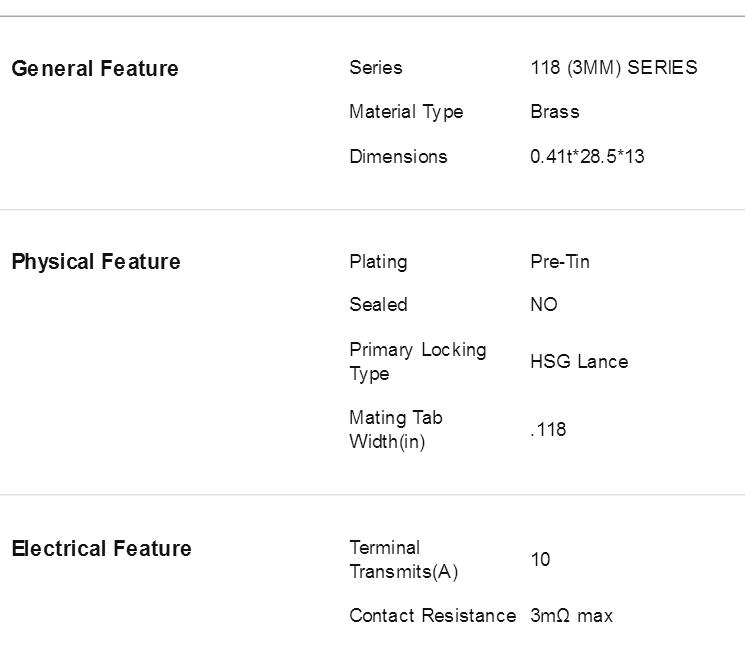Select the NO sealed value
The height and width of the screenshot is (648, 745).
tap(544, 305)
